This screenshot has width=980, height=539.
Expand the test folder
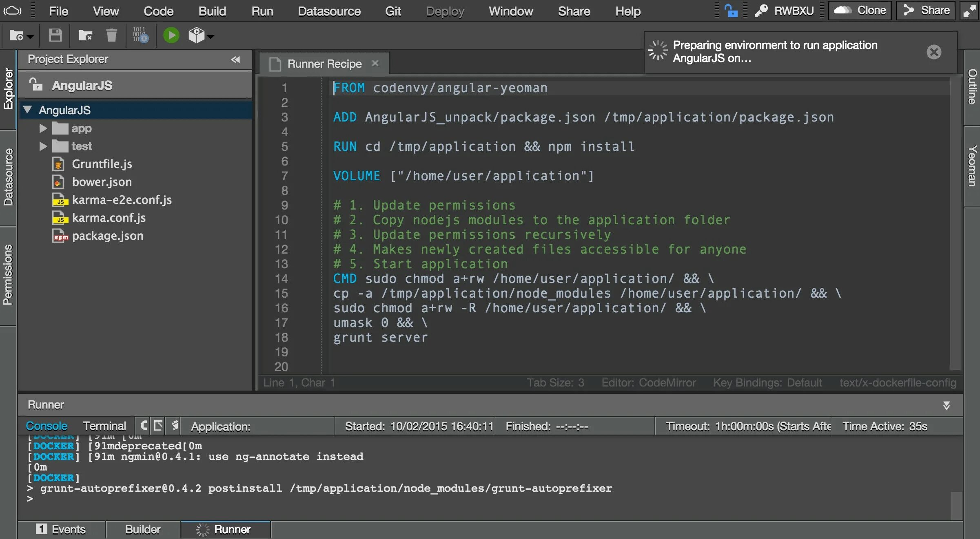coord(43,146)
